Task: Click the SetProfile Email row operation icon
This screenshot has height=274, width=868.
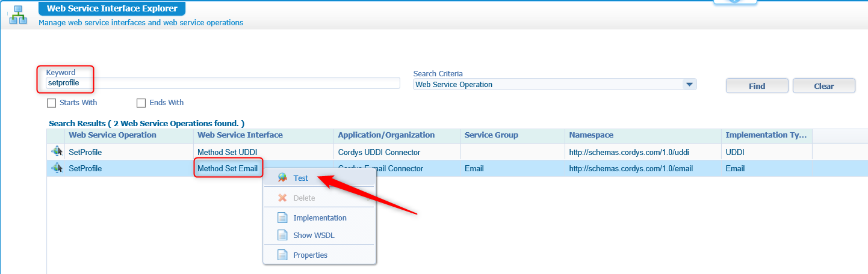Action: click(x=57, y=169)
